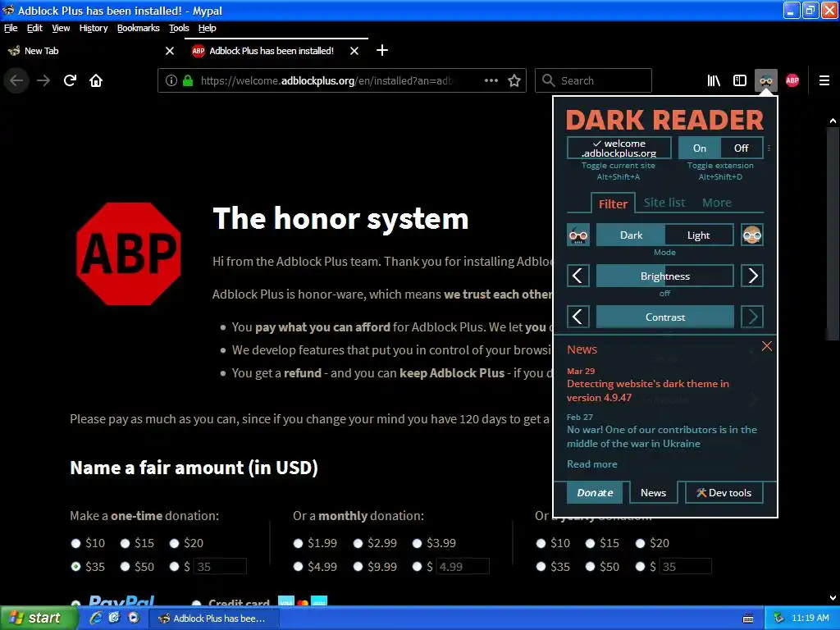Click the dark glasses mode icon
The image size is (840, 630).
click(x=578, y=235)
